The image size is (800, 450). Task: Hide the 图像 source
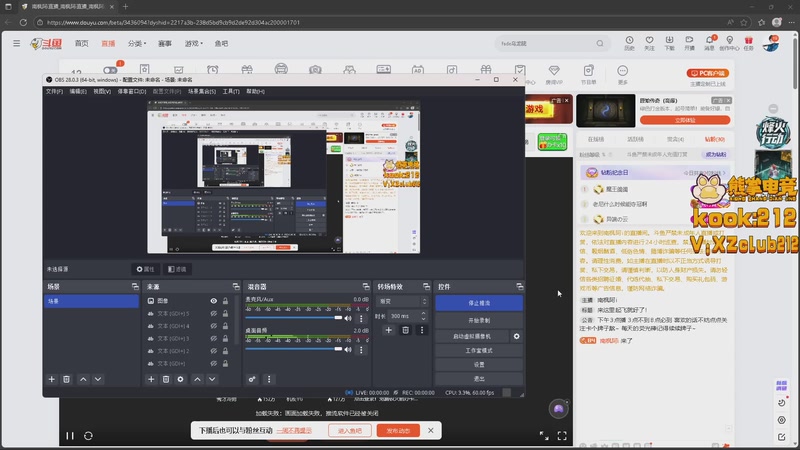click(214, 301)
